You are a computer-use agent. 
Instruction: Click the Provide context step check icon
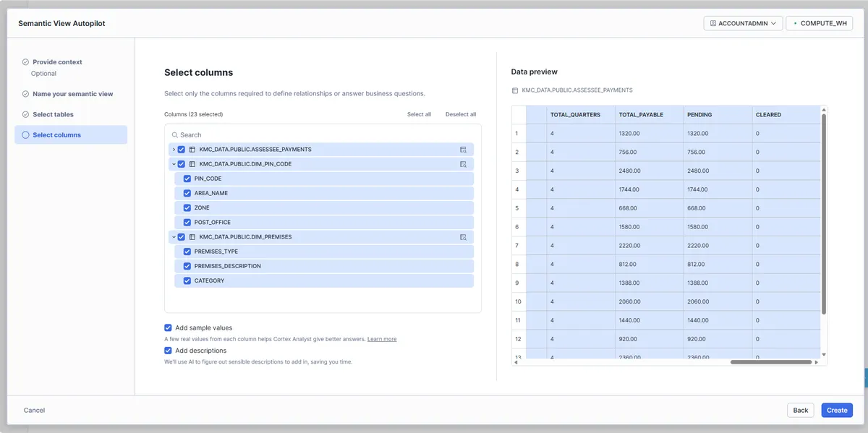[x=26, y=62]
